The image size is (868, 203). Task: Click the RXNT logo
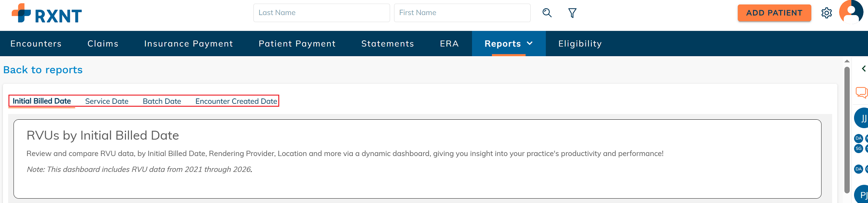click(x=47, y=14)
